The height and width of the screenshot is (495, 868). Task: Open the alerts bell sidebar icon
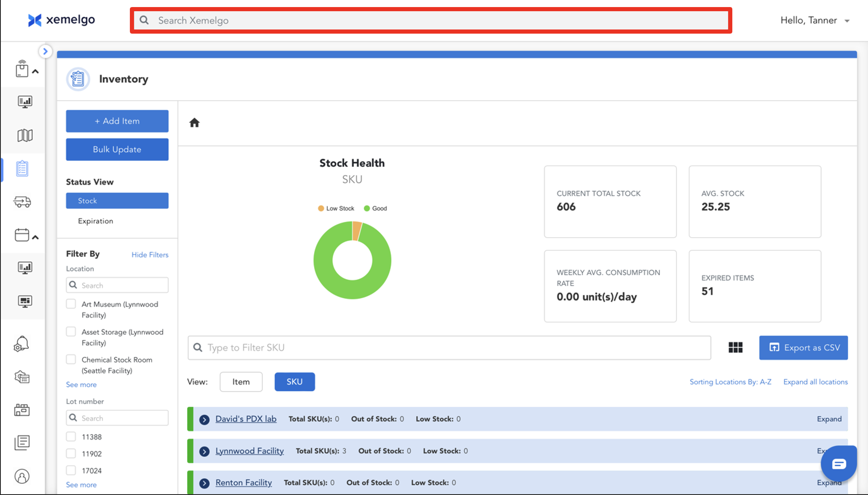(22, 344)
